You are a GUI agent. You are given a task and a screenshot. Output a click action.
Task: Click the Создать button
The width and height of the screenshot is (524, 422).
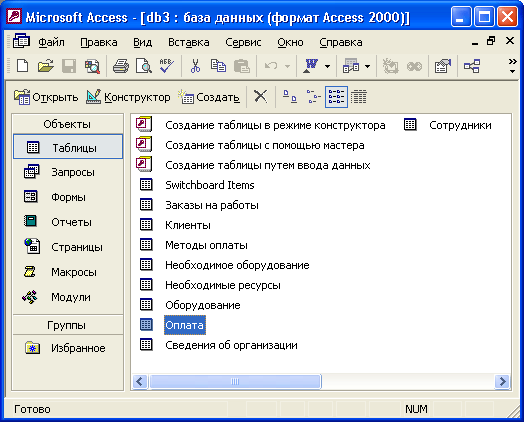[209, 97]
